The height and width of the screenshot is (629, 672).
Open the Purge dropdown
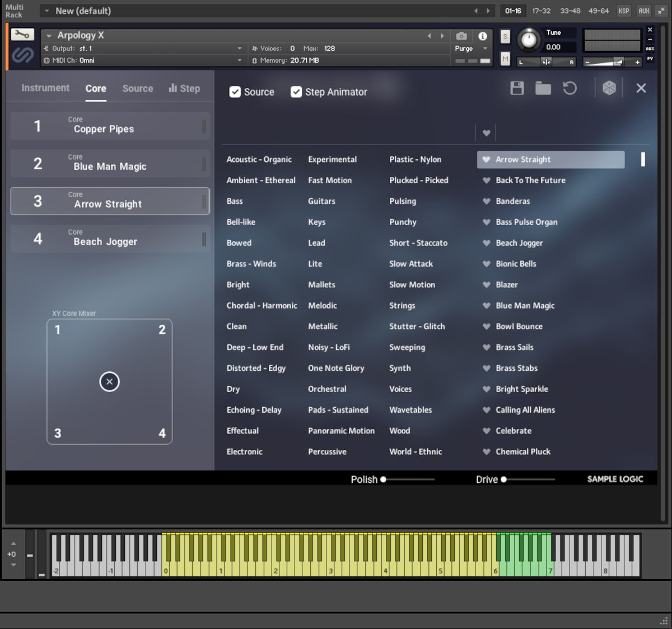point(485,49)
